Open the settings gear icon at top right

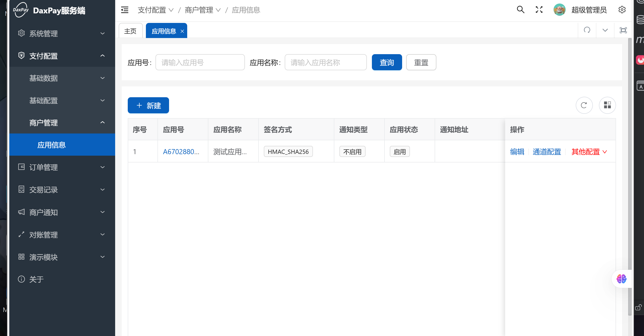(x=622, y=10)
